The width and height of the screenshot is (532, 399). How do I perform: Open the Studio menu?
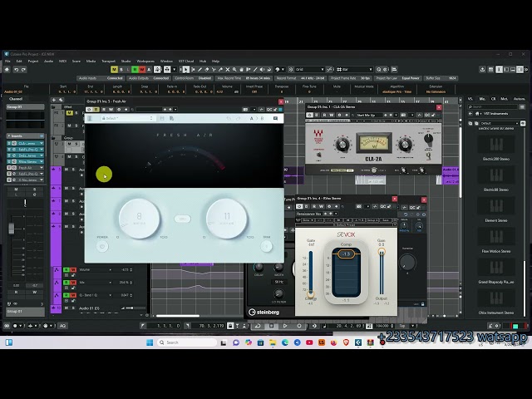point(126,61)
